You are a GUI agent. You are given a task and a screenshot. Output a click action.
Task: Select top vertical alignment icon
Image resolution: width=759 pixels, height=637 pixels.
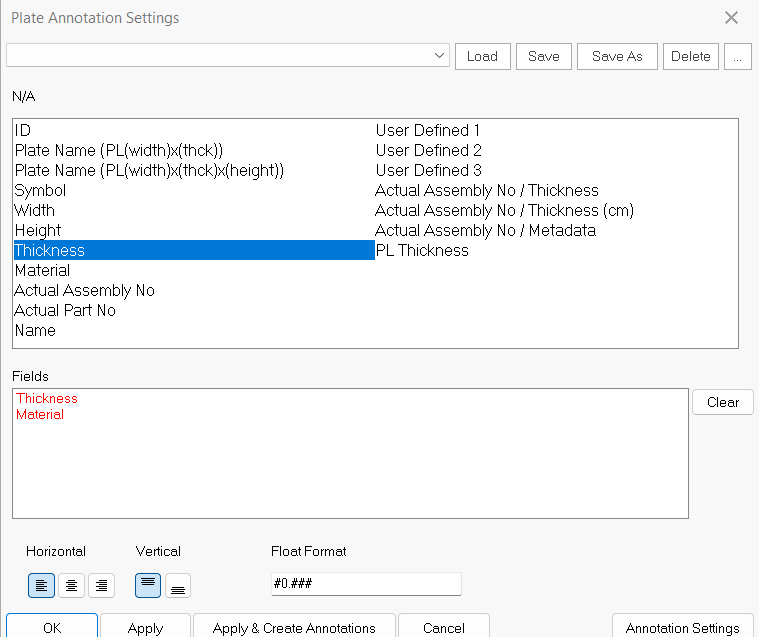tap(148, 586)
